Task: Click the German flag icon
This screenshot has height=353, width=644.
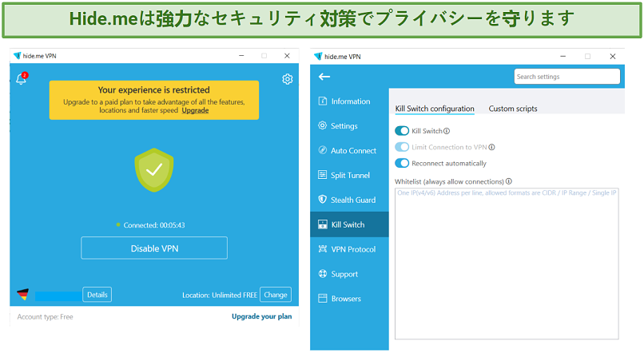Action: click(x=23, y=295)
